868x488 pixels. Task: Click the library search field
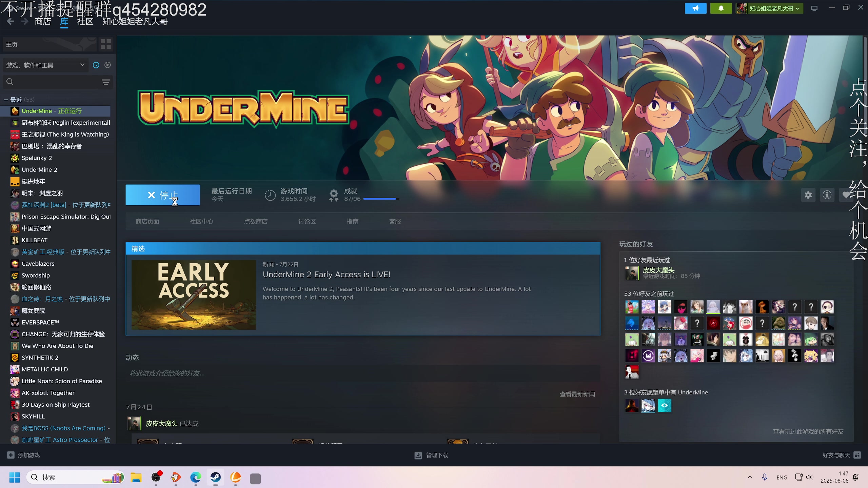pyautogui.click(x=51, y=82)
